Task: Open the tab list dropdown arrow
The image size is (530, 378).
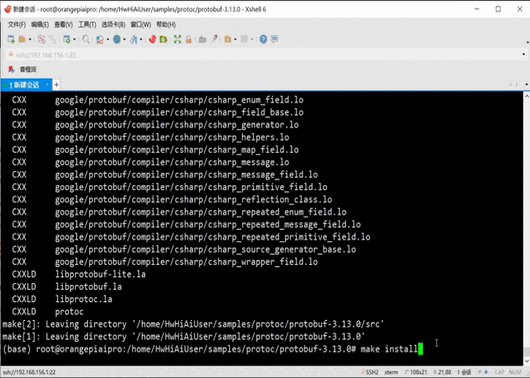Action: (527, 85)
